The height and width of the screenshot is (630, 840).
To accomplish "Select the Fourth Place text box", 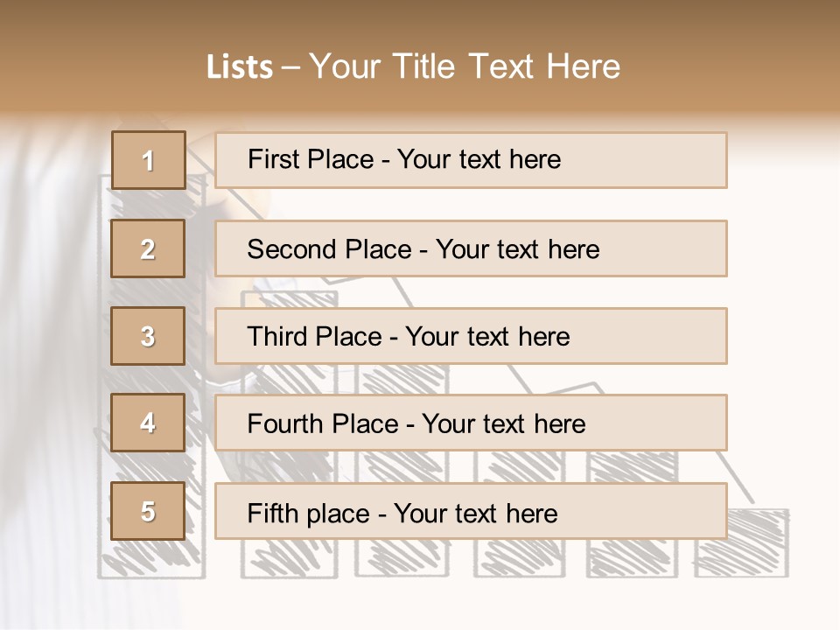I will tap(471, 423).
